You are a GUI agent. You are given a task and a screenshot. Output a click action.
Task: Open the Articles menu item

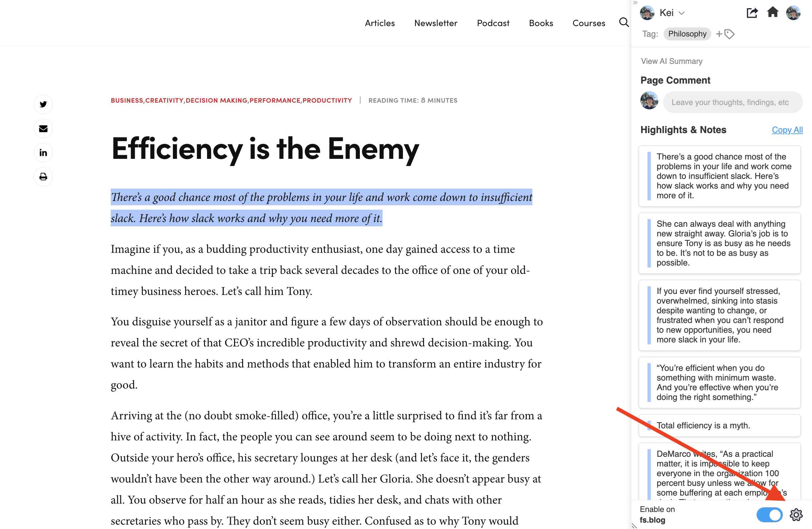point(379,23)
